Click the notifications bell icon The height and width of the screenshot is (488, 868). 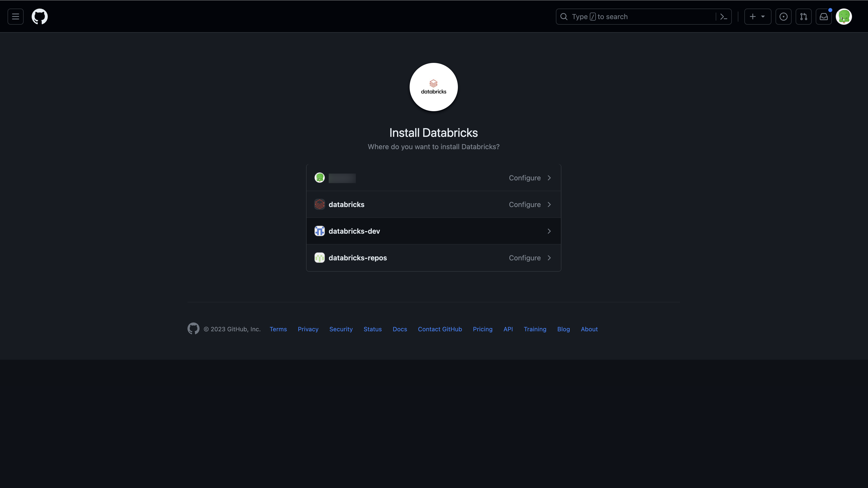click(823, 16)
